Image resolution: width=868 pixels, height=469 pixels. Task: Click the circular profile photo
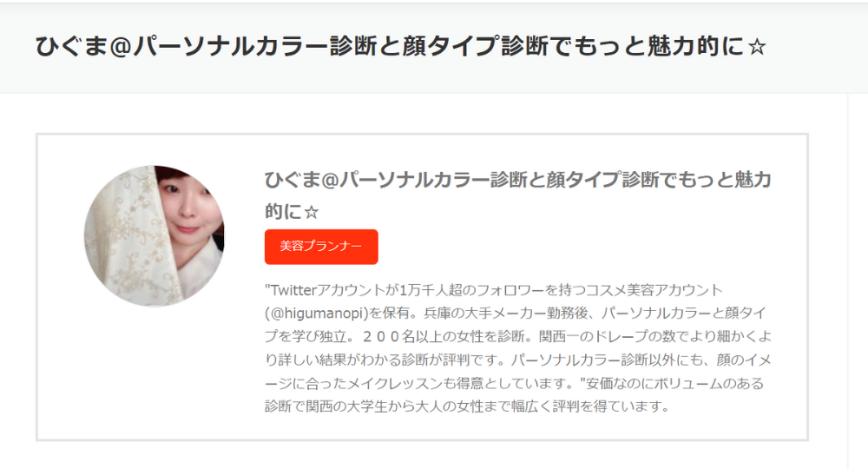pos(155,236)
